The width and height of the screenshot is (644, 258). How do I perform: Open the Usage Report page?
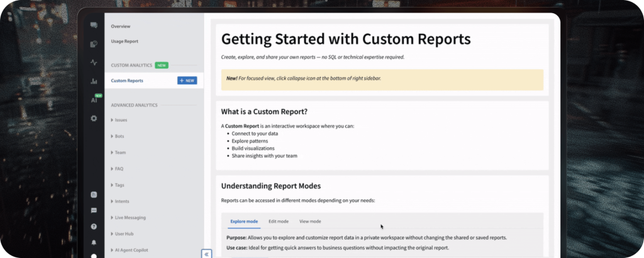point(125,42)
